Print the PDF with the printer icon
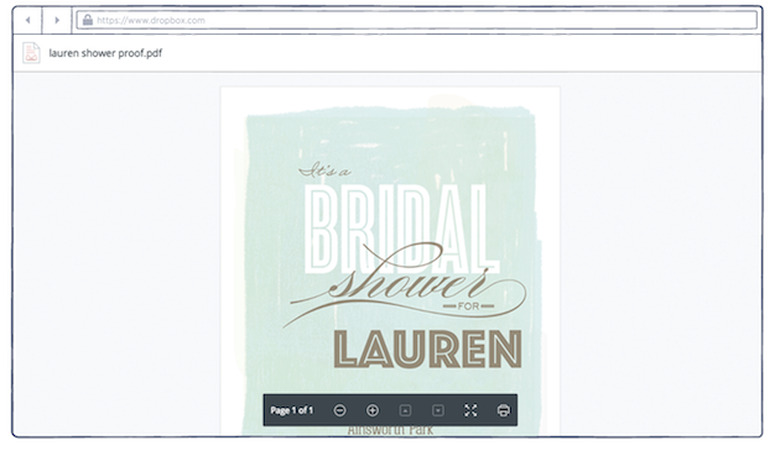 (x=503, y=410)
